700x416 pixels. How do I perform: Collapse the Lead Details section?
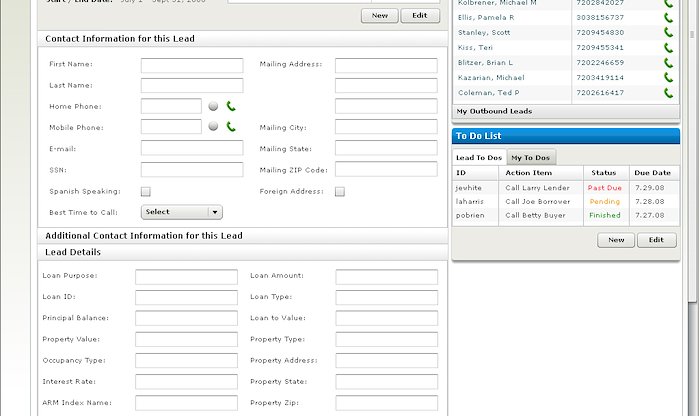coord(242,252)
